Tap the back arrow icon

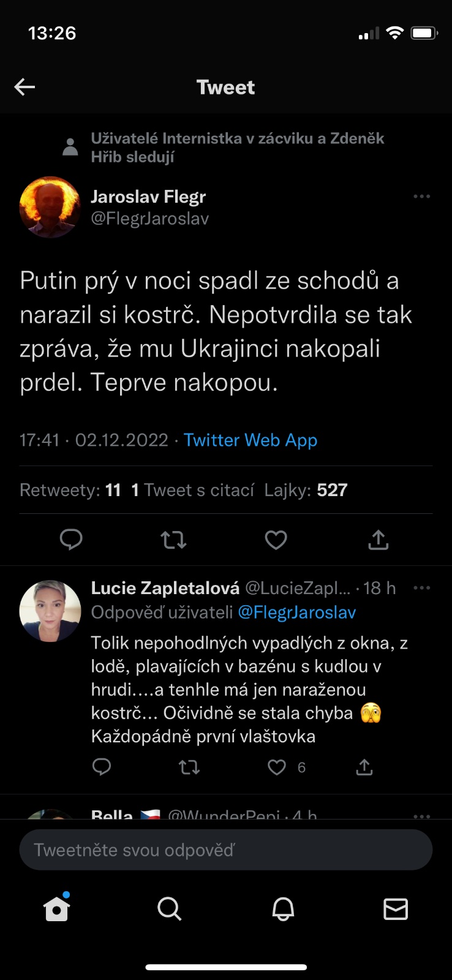24,87
